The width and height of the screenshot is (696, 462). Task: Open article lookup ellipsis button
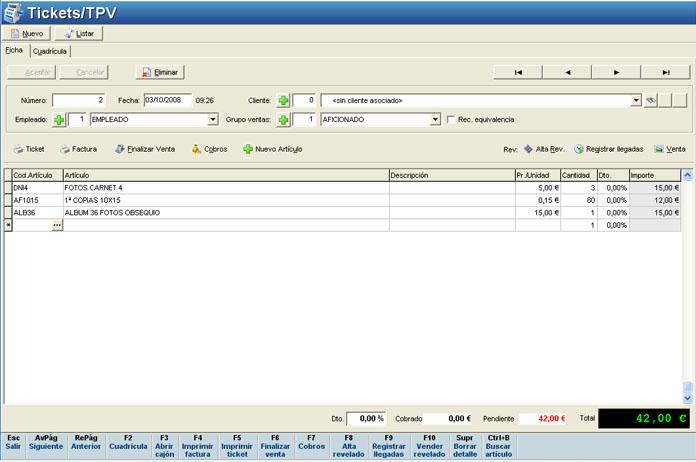[x=57, y=225]
